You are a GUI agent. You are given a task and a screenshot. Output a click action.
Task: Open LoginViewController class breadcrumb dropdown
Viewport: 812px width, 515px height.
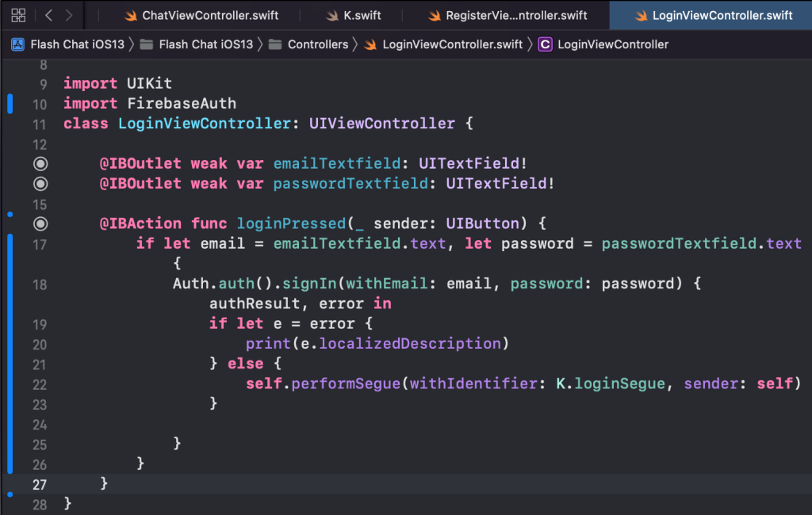(x=612, y=44)
